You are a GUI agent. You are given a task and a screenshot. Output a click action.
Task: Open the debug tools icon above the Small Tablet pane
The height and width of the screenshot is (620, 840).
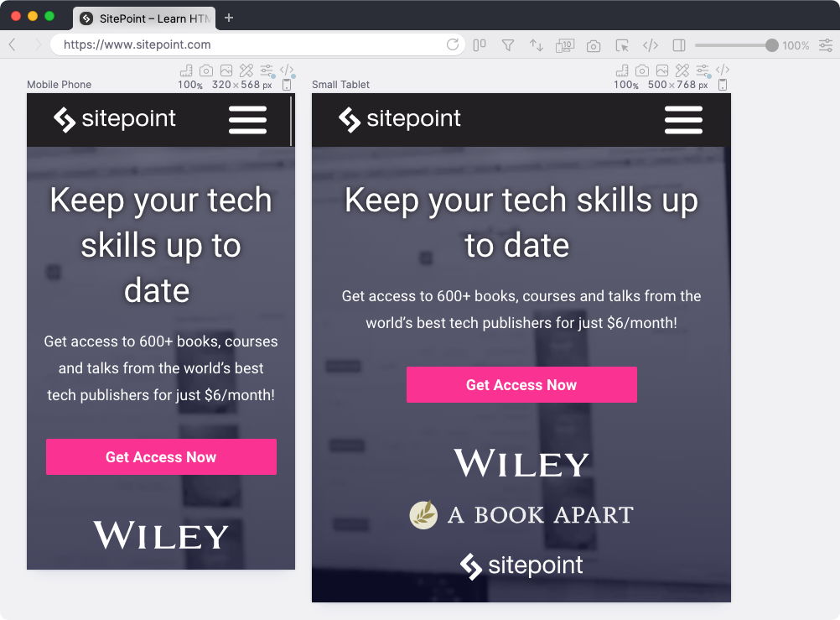pos(682,71)
